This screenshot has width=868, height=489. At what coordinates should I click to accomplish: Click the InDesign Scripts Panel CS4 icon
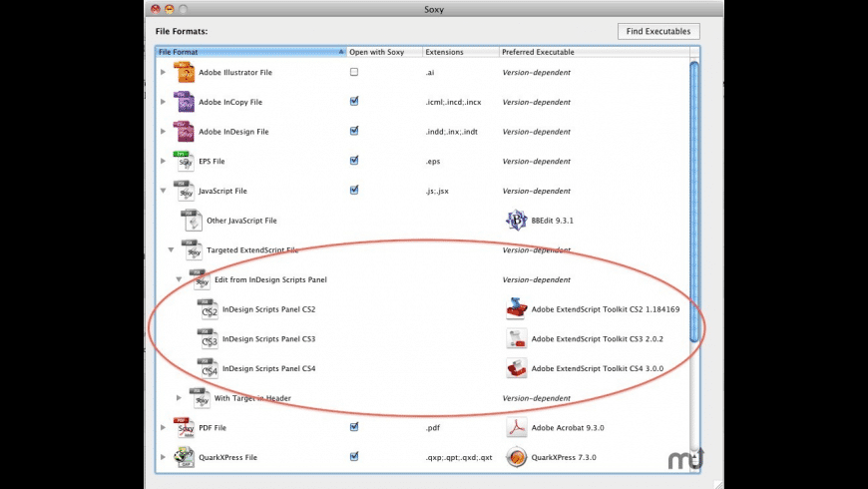(x=208, y=369)
